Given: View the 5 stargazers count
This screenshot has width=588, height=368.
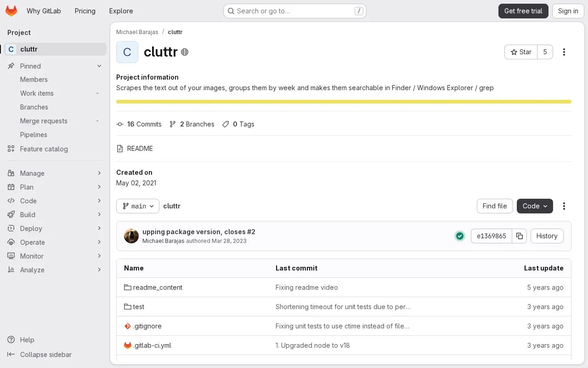Looking at the screenshot, I should [x=545, y=52].
